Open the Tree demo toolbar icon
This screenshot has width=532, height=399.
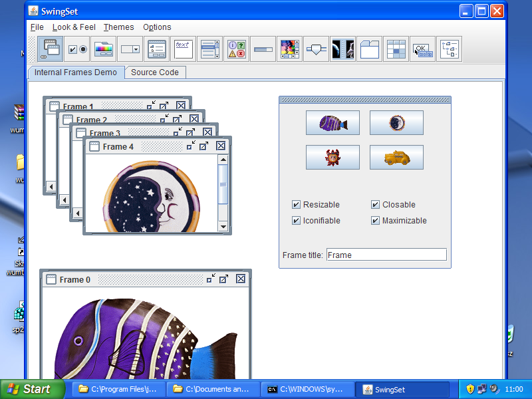pyautogui.click(x=450, y=49)
